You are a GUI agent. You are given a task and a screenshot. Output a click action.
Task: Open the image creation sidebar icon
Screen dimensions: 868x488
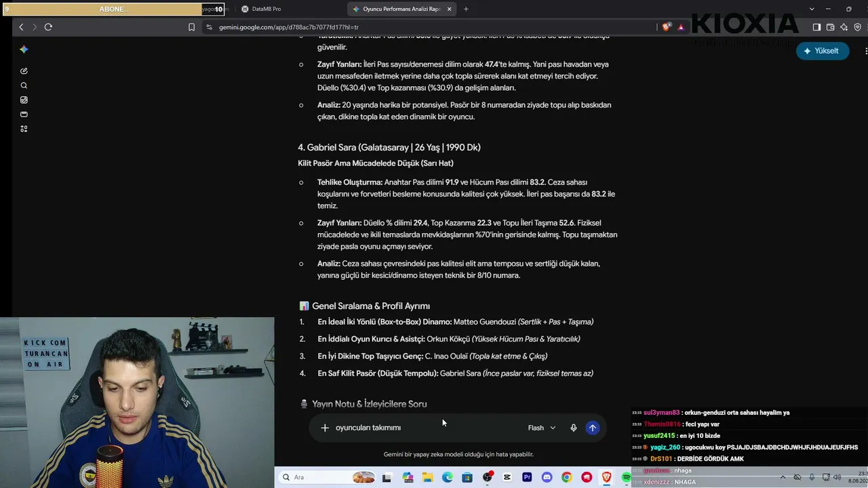point(24,100)
